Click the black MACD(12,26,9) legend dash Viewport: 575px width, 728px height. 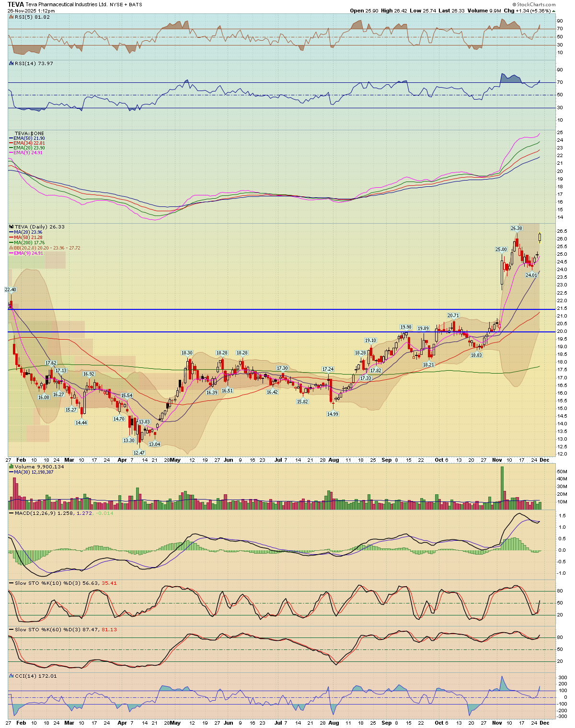pos(11,513)
